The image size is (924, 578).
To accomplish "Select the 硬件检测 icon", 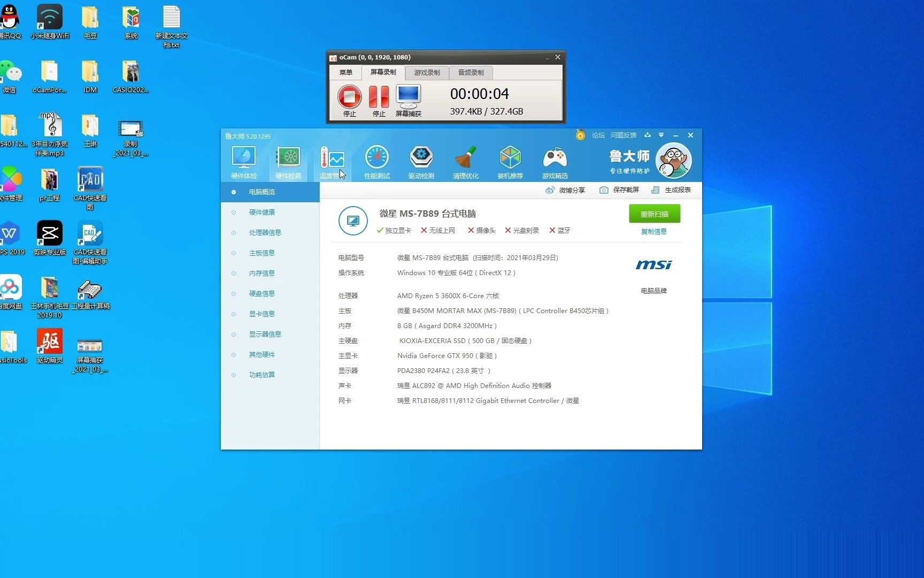I will 288,161.
